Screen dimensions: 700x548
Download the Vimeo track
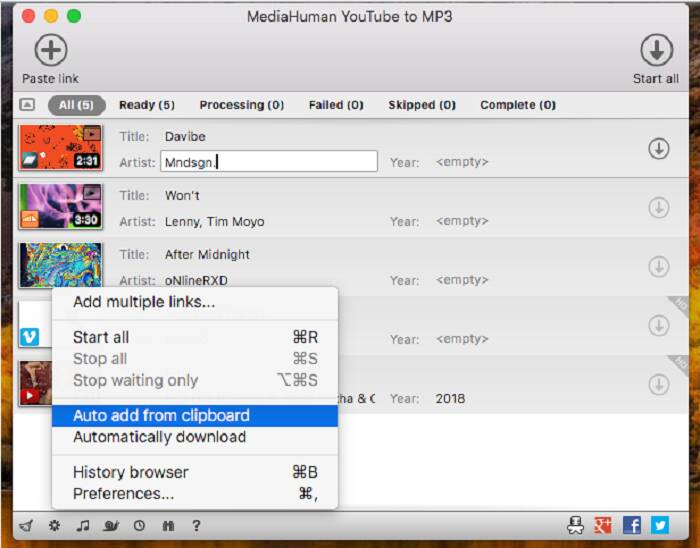point(658,326)
